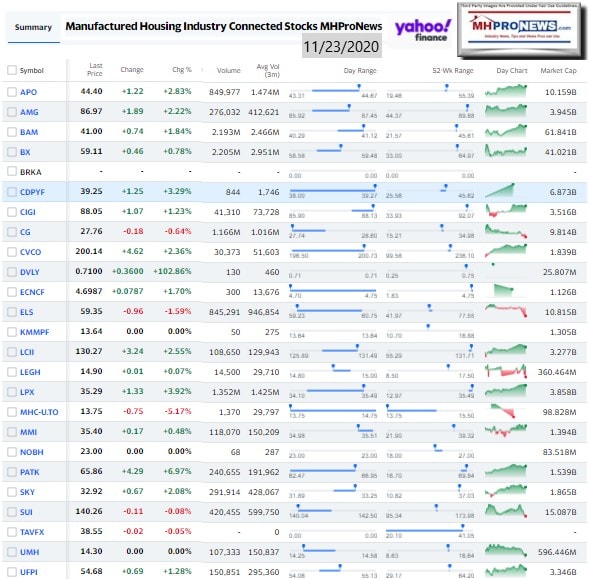Click the Yahoo Finance logo
The width and height of the screenshot is (589, 579).
coord(423,30)
